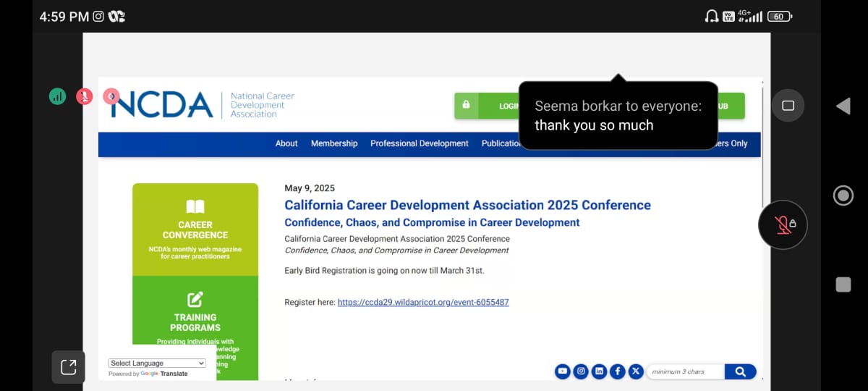Unmute using the locked microphone button
868x391 pixels.
point(782,224)
